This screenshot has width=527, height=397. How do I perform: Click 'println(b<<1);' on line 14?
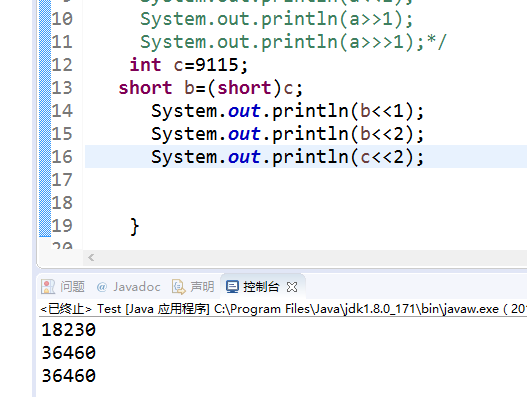[x=348, y=111]
